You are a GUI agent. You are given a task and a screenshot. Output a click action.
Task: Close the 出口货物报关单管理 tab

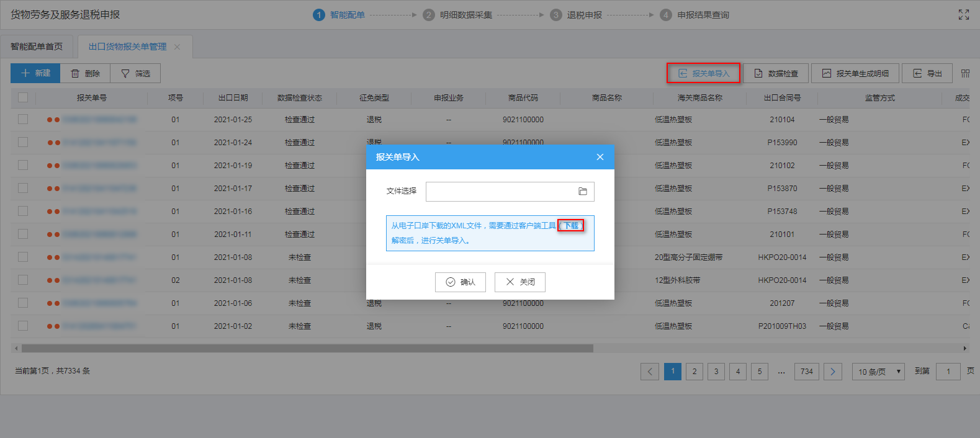(177, 47)
